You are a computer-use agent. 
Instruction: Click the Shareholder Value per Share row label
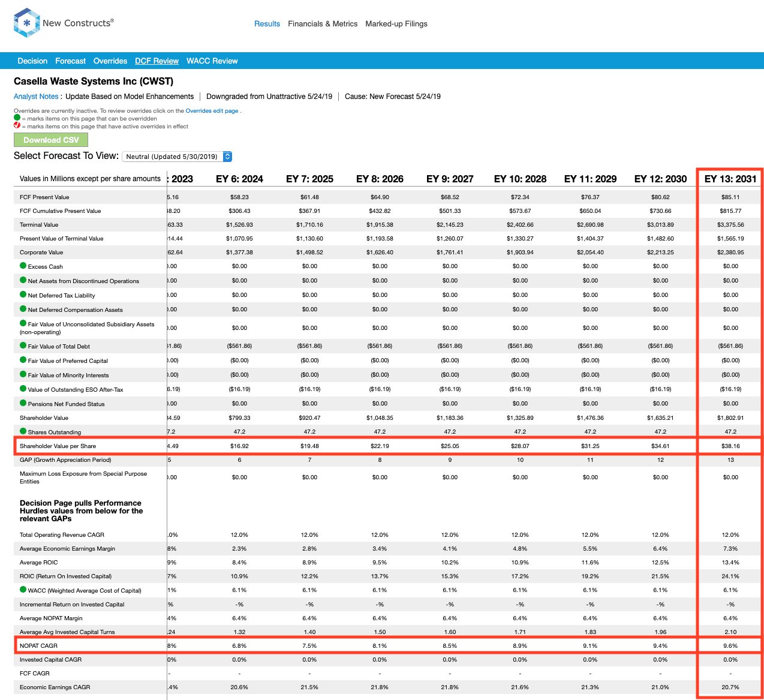[58, 446]
